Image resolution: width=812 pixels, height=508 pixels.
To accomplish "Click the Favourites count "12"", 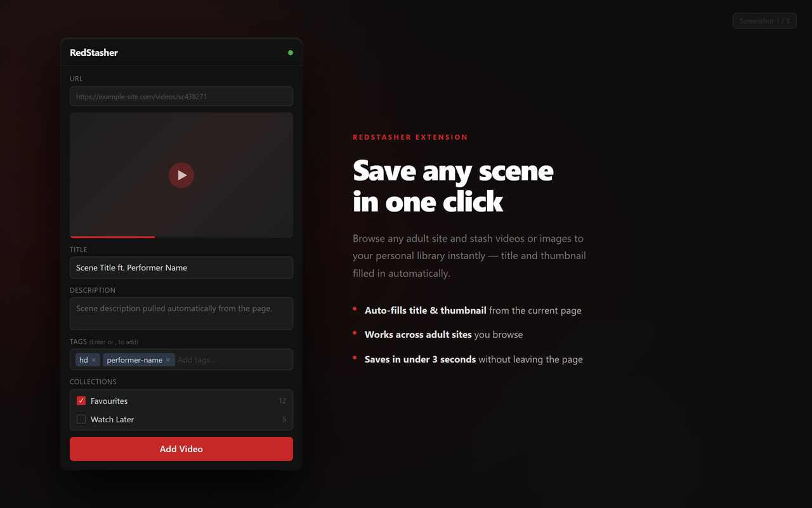I will pyautogui.click(x=282, y=401).
